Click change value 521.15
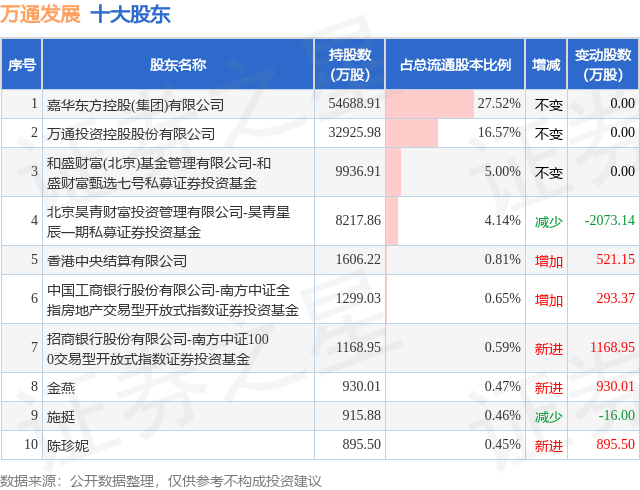 pyautogui.click(x=616, y=259)
